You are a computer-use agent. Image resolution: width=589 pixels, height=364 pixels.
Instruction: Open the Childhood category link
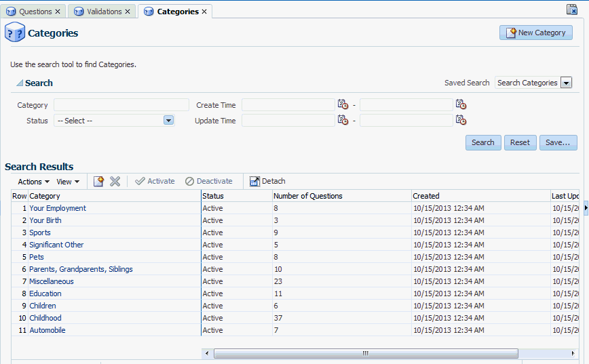tap(45, 318)
